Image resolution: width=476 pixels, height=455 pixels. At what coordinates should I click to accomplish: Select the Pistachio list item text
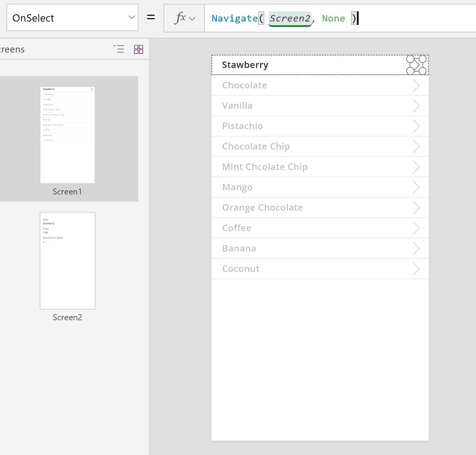tap(242, 126)
